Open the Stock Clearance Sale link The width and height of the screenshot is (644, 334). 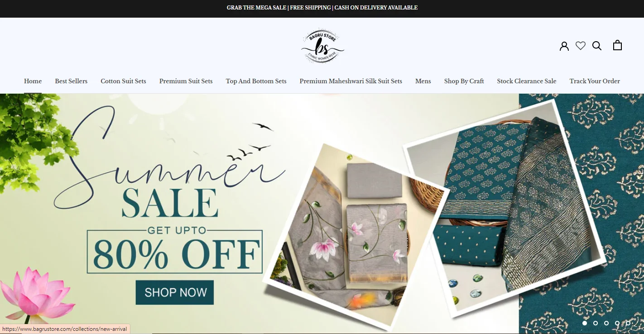526,81
